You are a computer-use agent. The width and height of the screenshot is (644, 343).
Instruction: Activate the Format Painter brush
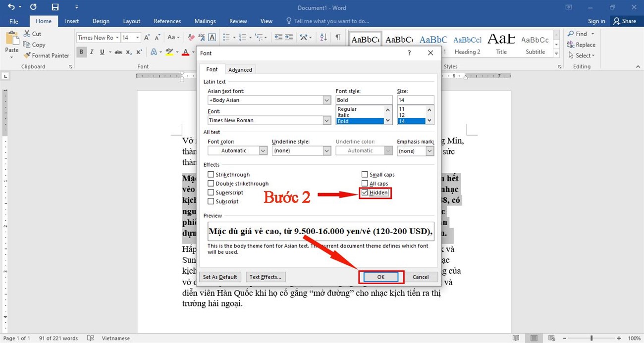[27, 55]
